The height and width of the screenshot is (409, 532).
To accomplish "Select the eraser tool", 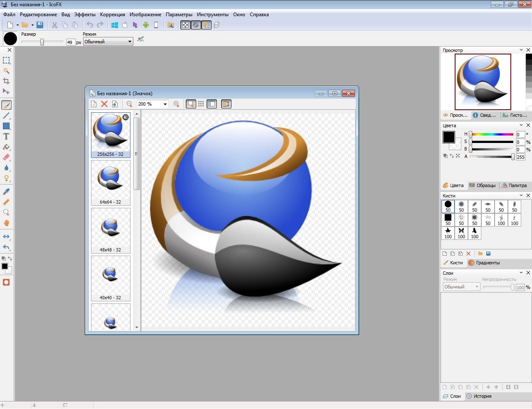I will 6,158.
